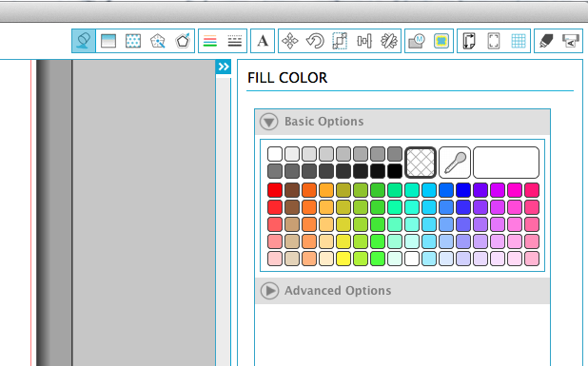Open the Cut Settings blade icon
588x366 pixels.
[x=546, y=41]
